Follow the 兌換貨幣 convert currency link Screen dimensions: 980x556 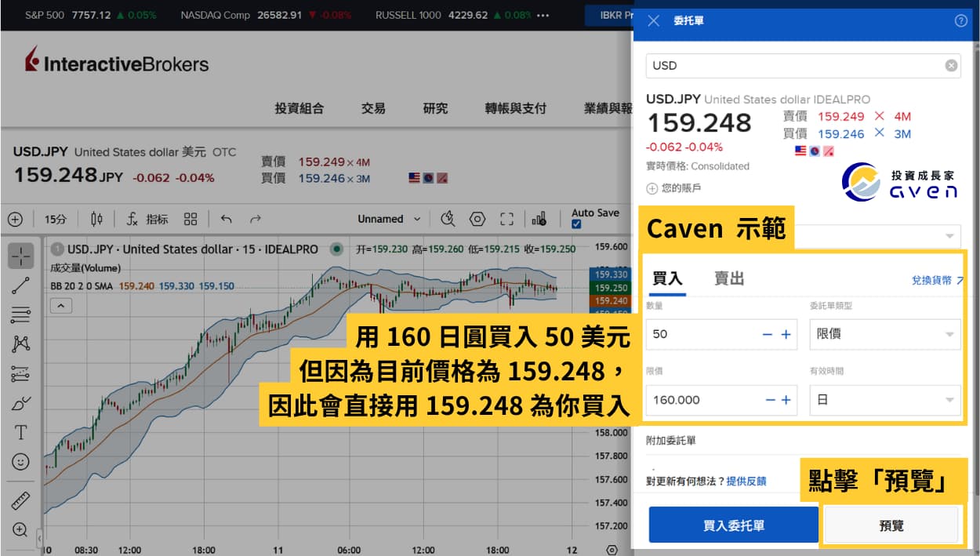tap(938, 279)
